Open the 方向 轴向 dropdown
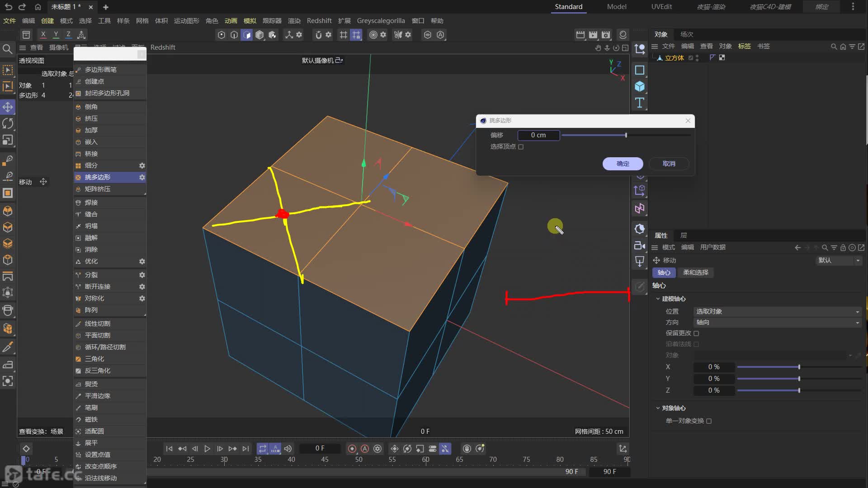The image size is (868, 488). coord(777,323)
